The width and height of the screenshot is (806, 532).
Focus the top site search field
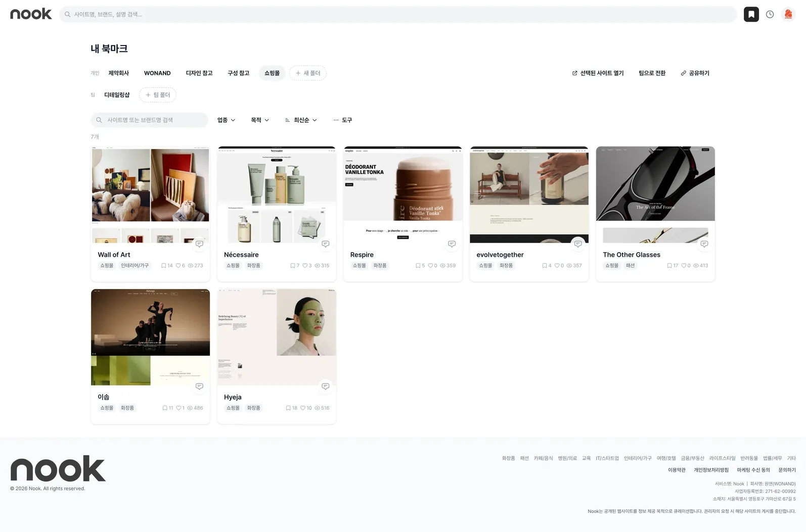tap(398, 14)
